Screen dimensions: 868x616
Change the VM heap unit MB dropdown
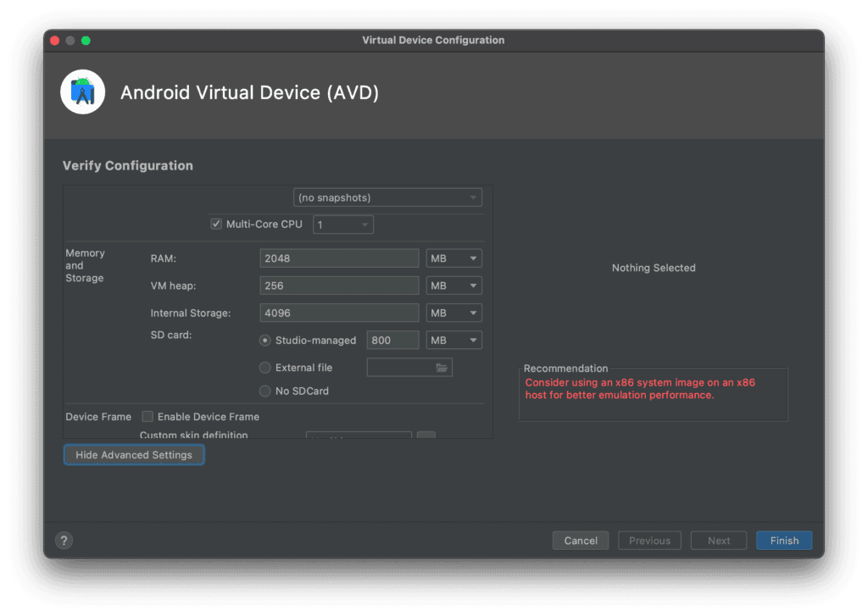[x=454, y=286]
